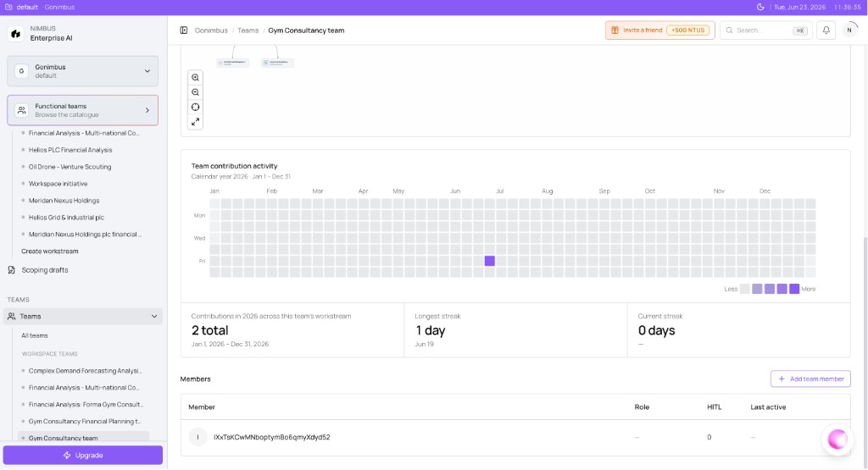Click the gift icon in Invite a friend
This screenshot has height=470, width=868.
615,30
